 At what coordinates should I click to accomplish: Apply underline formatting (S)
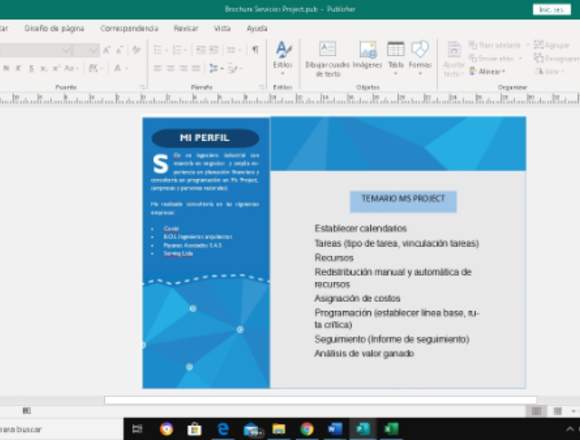click(31, 68)
